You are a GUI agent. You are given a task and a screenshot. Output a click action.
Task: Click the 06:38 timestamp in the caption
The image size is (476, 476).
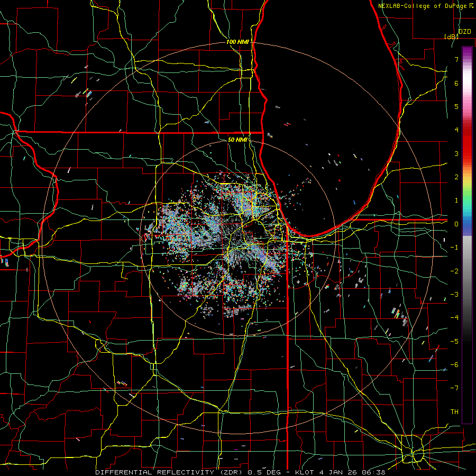coord(374,472)
